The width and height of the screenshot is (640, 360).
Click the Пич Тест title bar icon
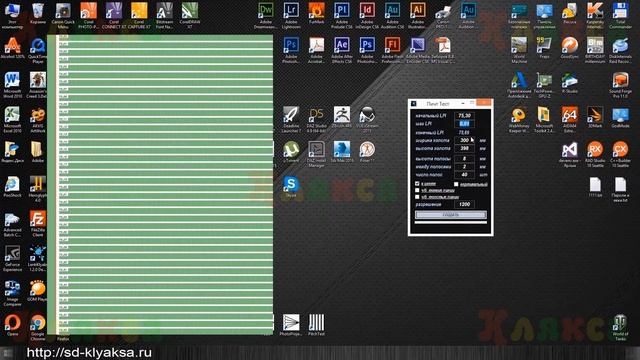tap(413, 104)
